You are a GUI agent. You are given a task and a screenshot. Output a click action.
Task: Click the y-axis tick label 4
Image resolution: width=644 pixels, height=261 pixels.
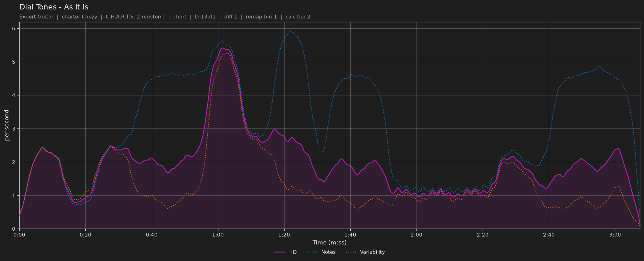14,95
